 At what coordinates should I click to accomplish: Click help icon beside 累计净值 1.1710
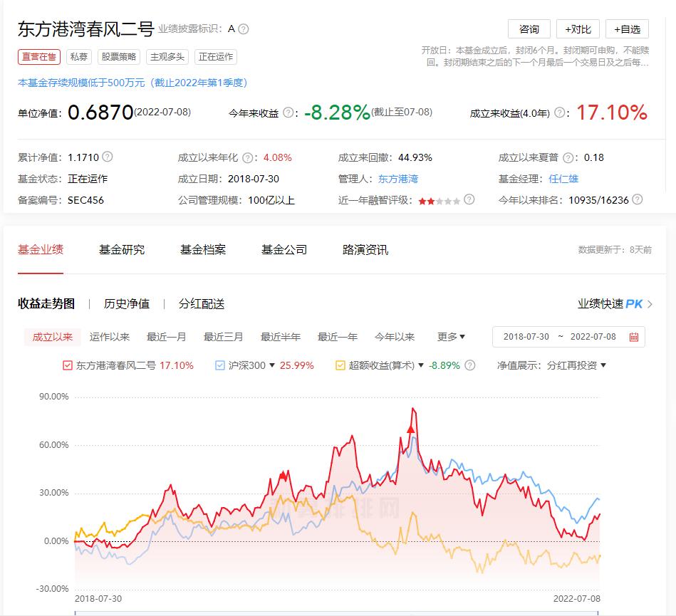click(108, 157)
